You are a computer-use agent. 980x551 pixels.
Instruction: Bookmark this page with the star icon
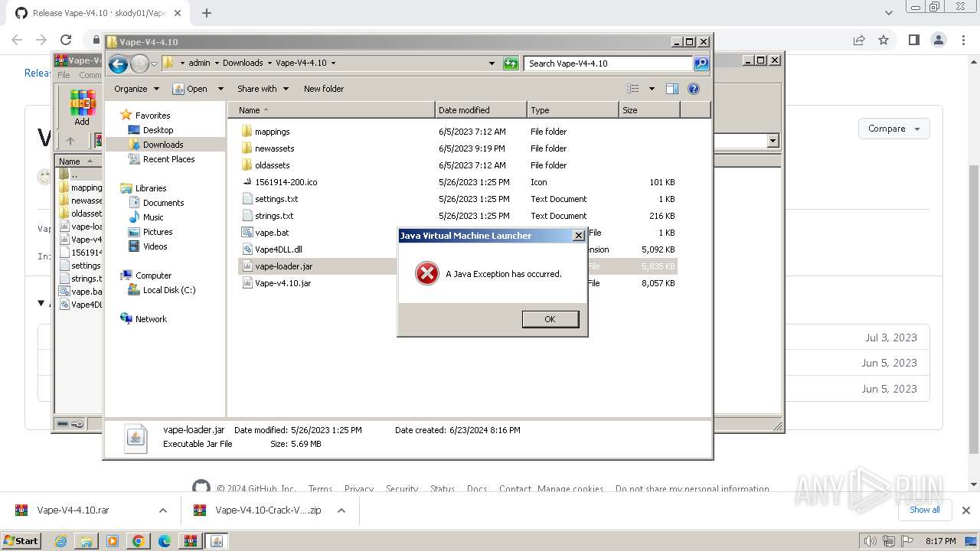(884, 40)
